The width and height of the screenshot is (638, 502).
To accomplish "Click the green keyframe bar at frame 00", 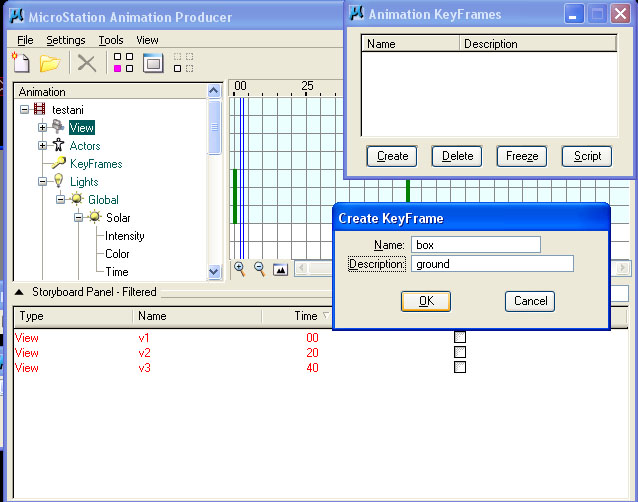I will [235, 196].
